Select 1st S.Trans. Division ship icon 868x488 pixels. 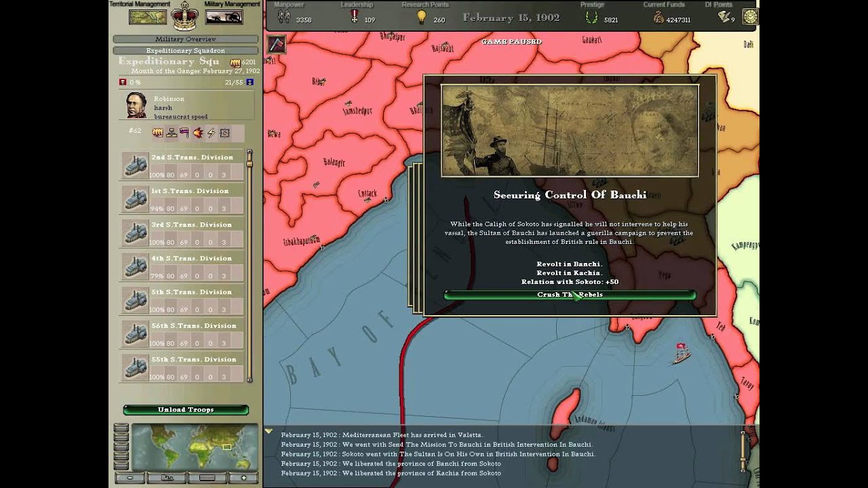(x=135, y=199)
